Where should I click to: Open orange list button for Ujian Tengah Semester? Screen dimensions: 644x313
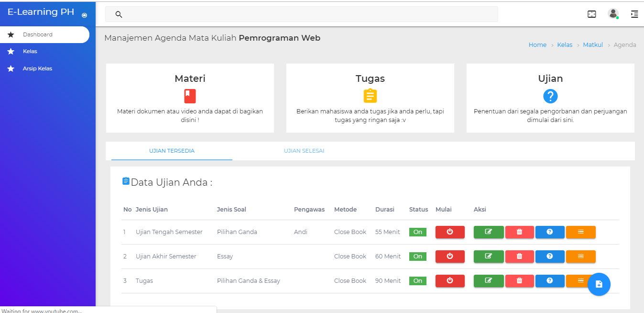pos(580,232)
